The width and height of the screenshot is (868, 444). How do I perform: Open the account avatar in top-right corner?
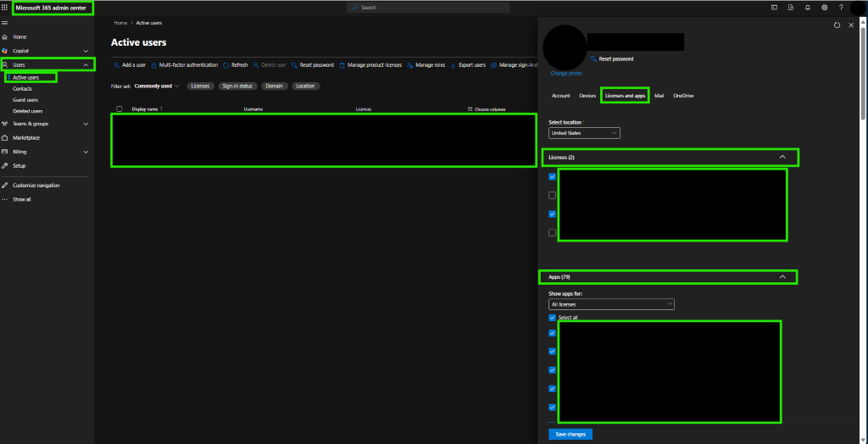point(858,8)
